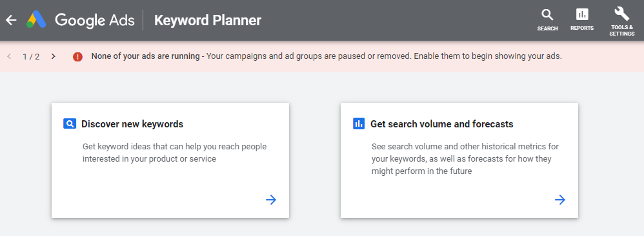Click the TOOLS & SETTINGS label
The width and height of the screenshot is (644, 236).
tap(622, 31)
